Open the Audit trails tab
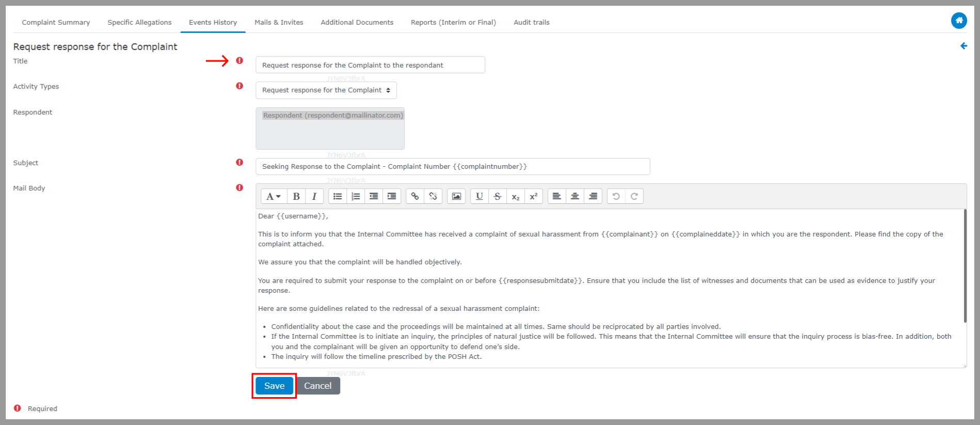Image resolution: width=980 pixels, height=425 pixels. [x=531, y=22]
